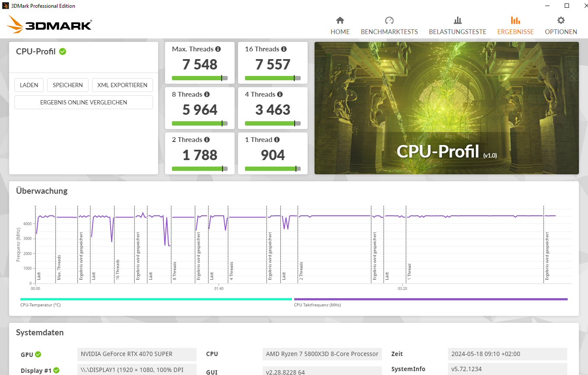Viewport: 588px width, 375px height.
Task: Click the 3DMark logo
Action: point(49,25)
